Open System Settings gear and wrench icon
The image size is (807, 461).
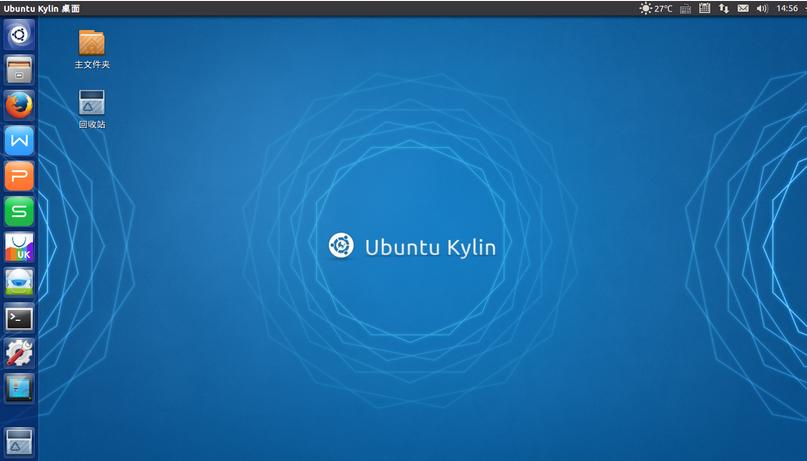coord(19,353)
